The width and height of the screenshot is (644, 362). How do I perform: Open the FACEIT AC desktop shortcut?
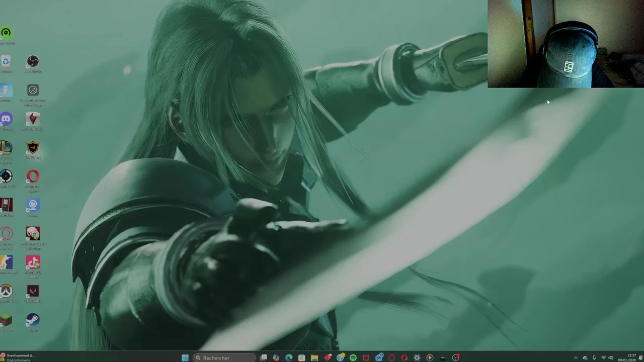pos(33,149)
